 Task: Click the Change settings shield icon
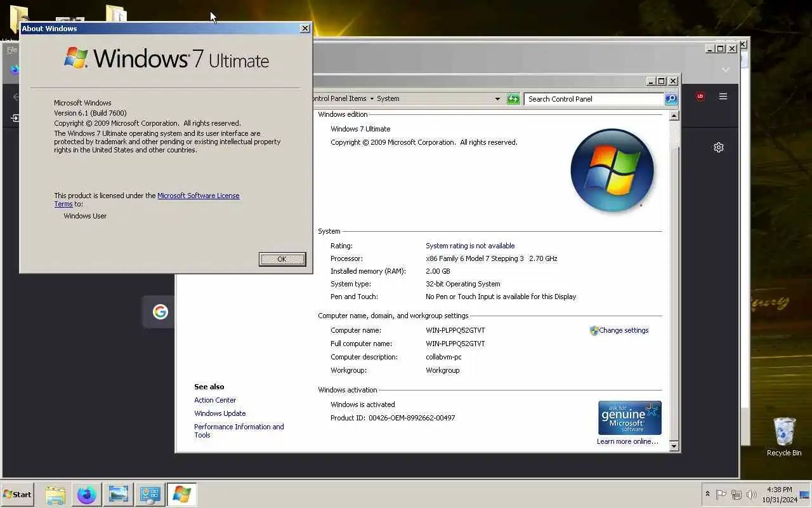click(x=594, y=331)
